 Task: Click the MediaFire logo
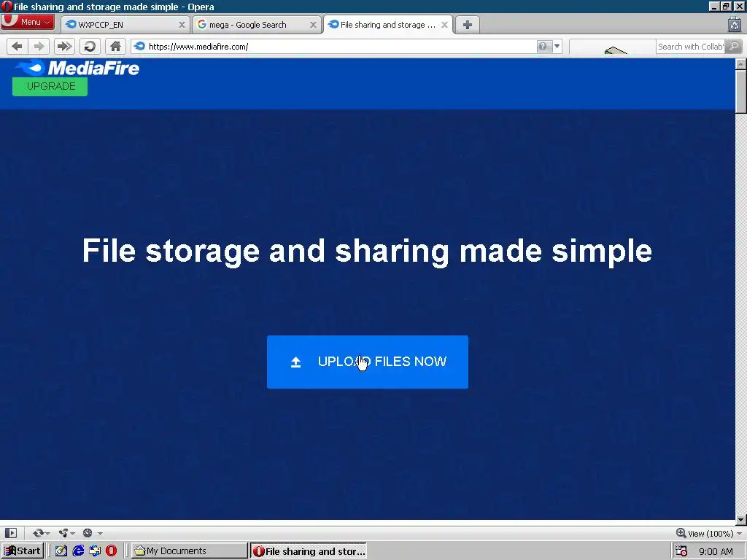coord(77,68)
